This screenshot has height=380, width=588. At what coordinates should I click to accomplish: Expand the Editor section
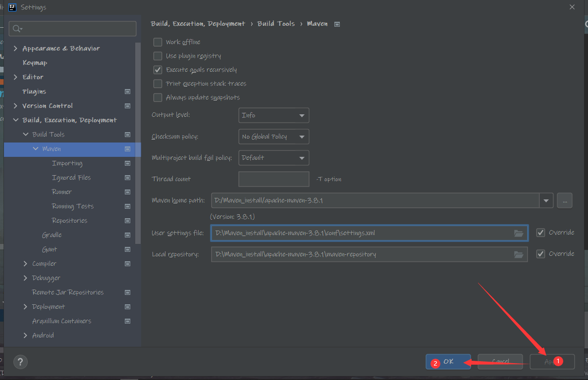pos(15,77)
